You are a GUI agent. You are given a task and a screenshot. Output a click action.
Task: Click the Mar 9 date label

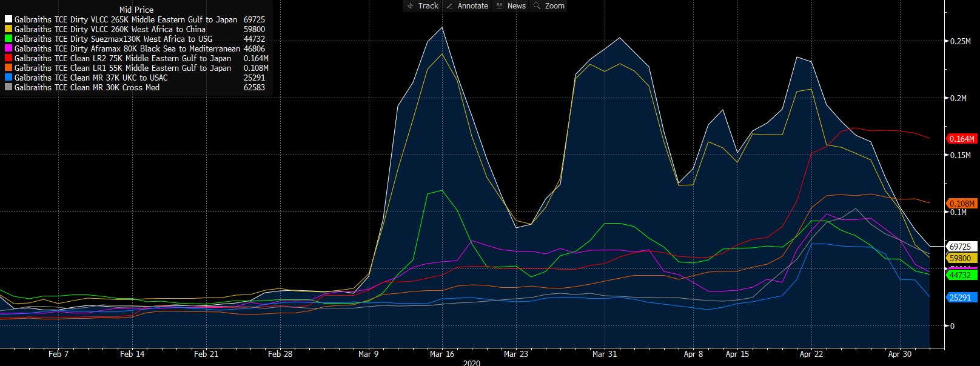pos(369,354)
